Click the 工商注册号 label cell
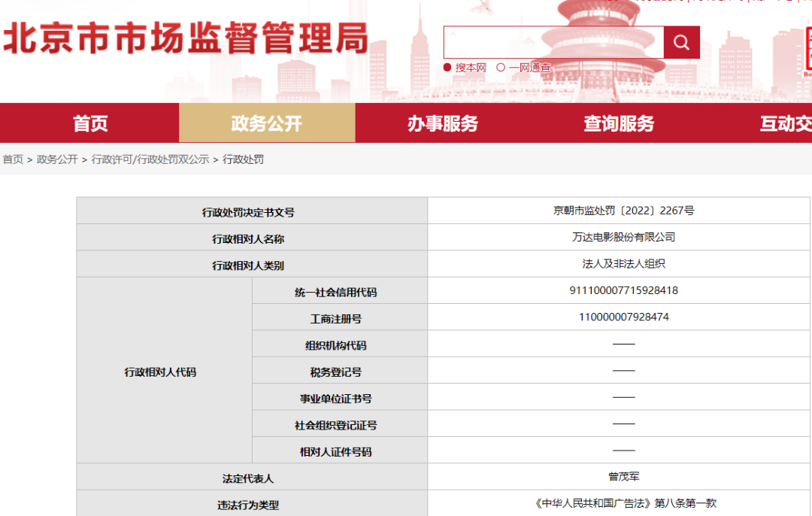The height and width of the screenshot is (516, 812). [340, 317]
